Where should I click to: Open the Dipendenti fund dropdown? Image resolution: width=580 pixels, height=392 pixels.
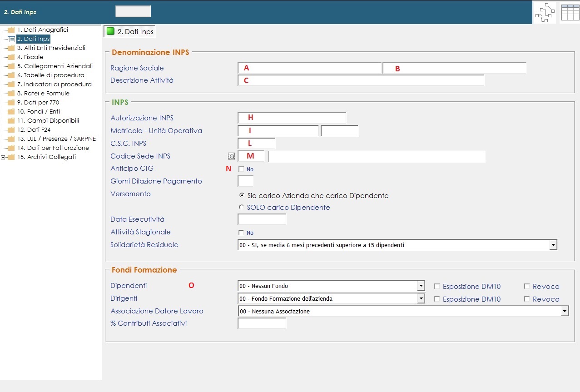(421, 286)
